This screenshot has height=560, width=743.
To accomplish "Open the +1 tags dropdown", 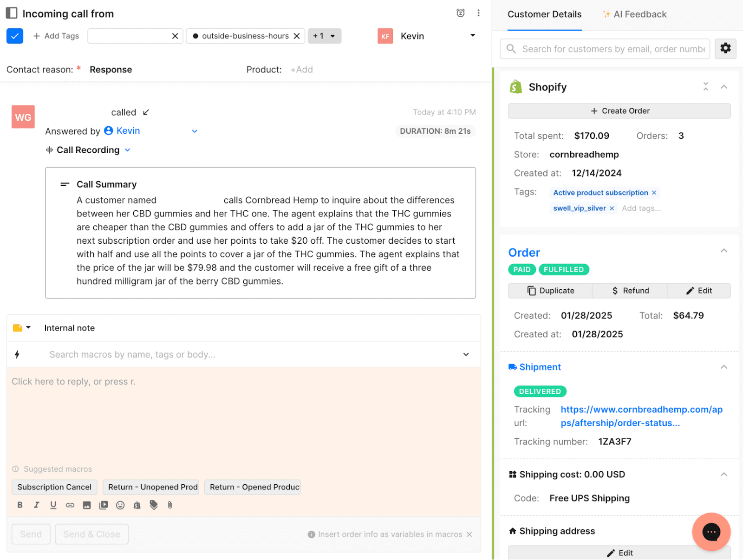I will coord(324,36).
